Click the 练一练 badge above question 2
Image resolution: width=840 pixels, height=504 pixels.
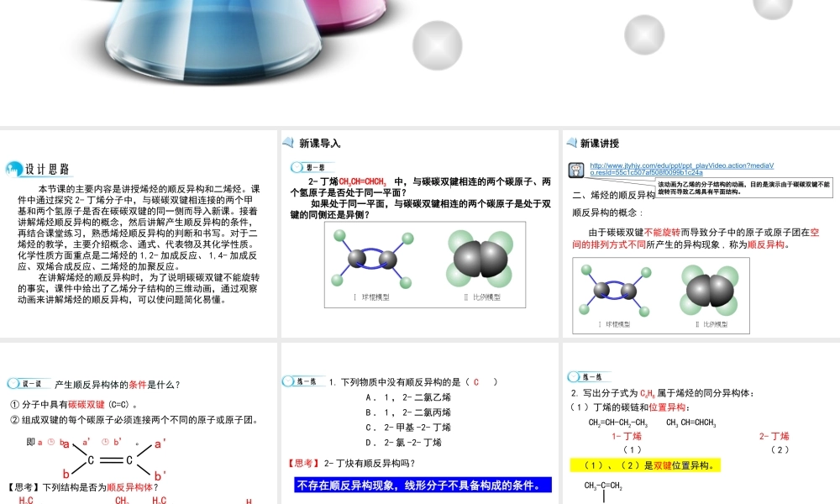pos(589,377)
